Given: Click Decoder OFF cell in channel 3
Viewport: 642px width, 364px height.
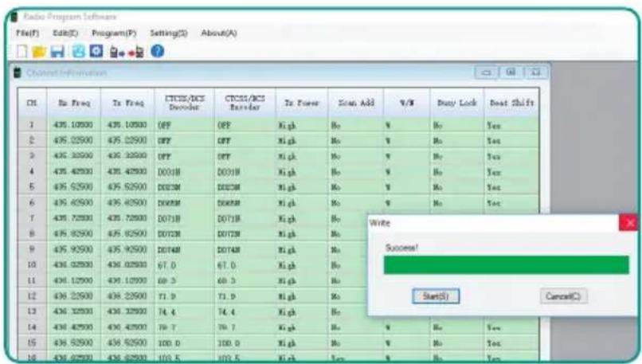Looking at the screenshot, I should [184, 156].
